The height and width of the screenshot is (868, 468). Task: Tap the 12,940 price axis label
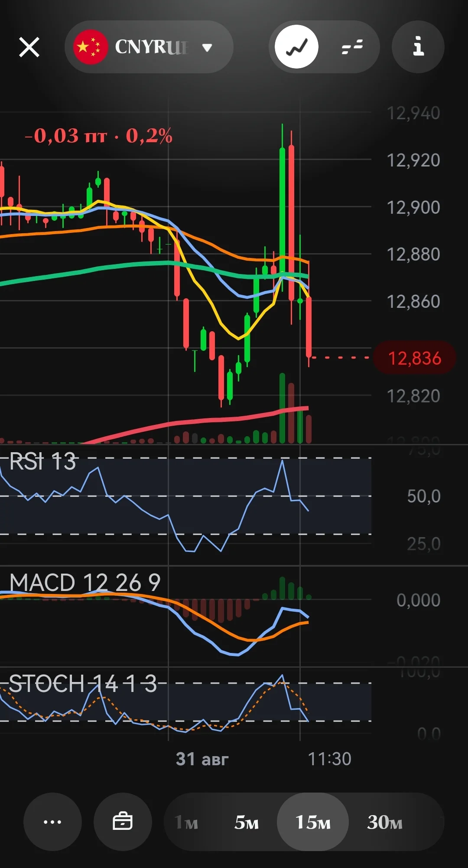413,114
